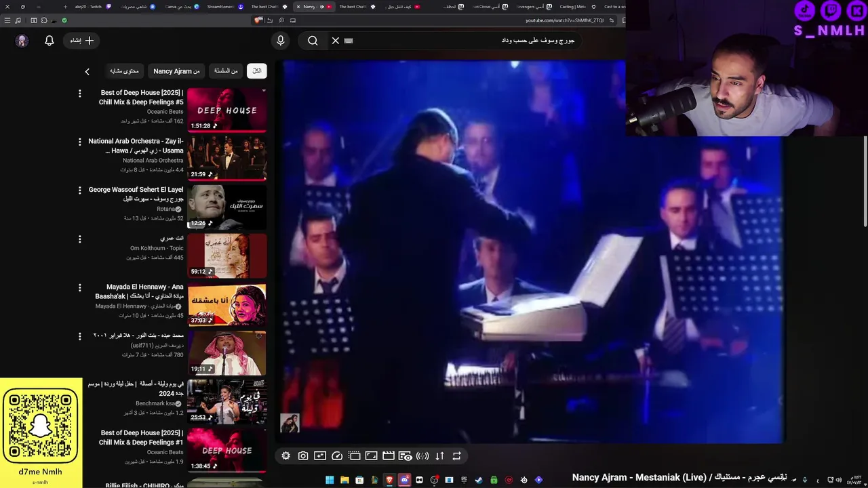Click the YouTube search magnifier button
Viewport: 868px width, 488px height.
click(313, 41)
